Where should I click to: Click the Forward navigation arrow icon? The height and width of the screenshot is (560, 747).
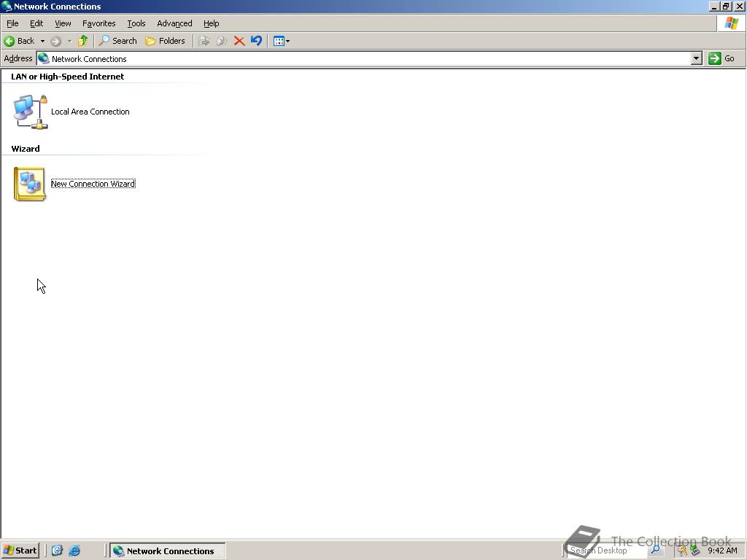(x=55, y=41)
